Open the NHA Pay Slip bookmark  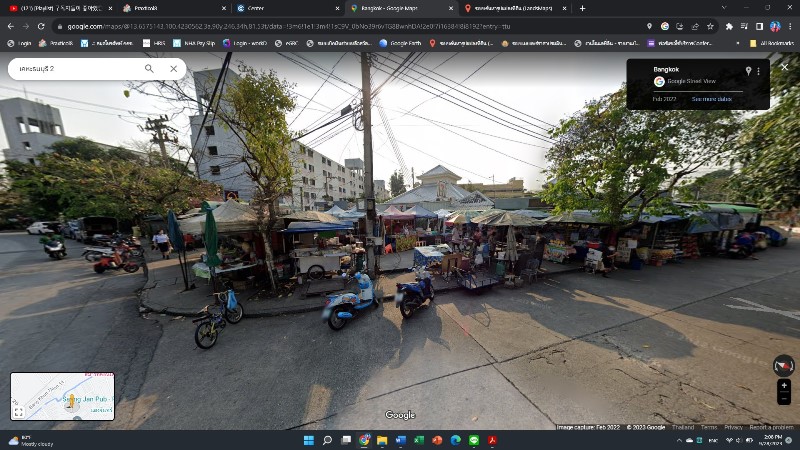pyautogui.click(x=194, y=43)
